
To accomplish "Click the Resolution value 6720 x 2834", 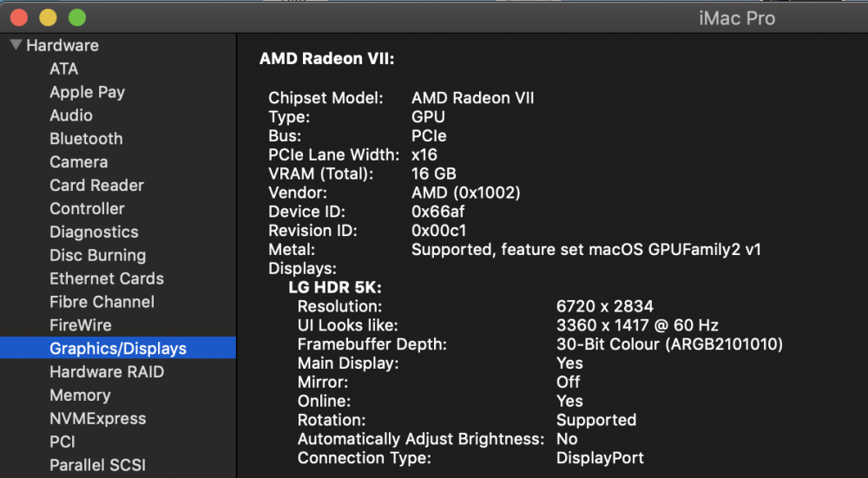I will click(604, 306).
